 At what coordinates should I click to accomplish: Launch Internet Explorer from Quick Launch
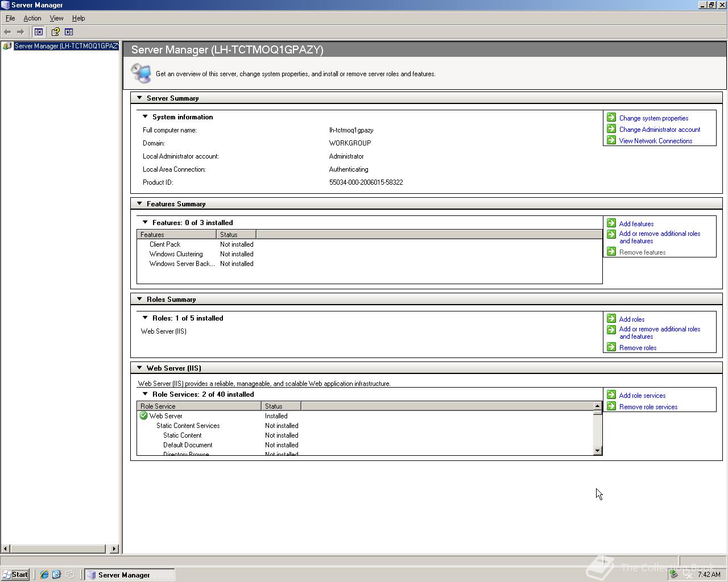tap(44, 575)
